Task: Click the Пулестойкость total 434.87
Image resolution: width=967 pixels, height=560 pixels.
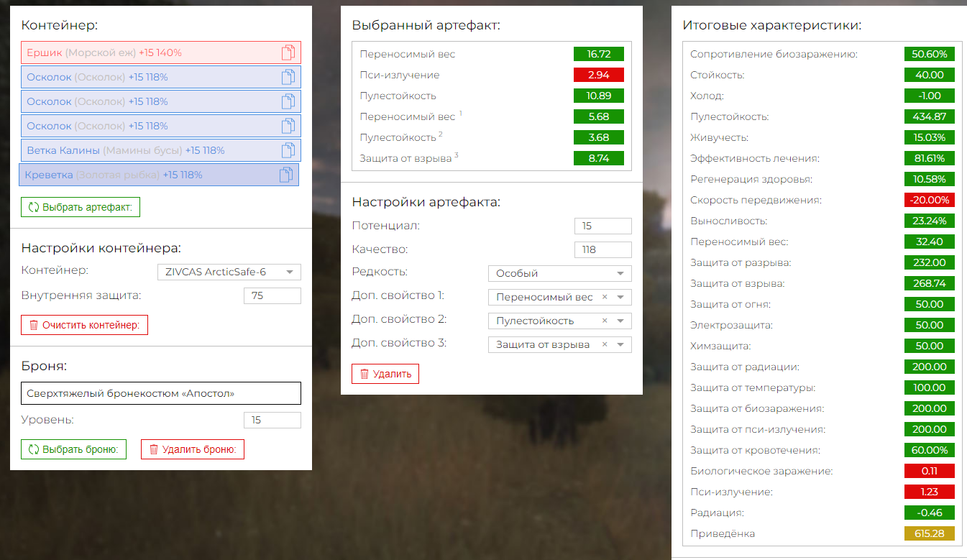Action: click(x=930, y=116)
